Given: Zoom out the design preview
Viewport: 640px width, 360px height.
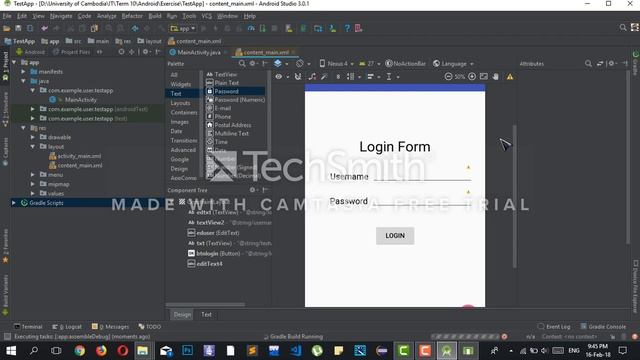Looking at the screenshot, I should pyautogui.click(x=448, y=76).
